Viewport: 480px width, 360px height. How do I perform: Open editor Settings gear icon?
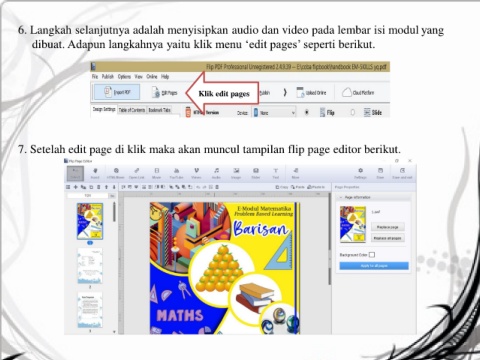[360, 170]
